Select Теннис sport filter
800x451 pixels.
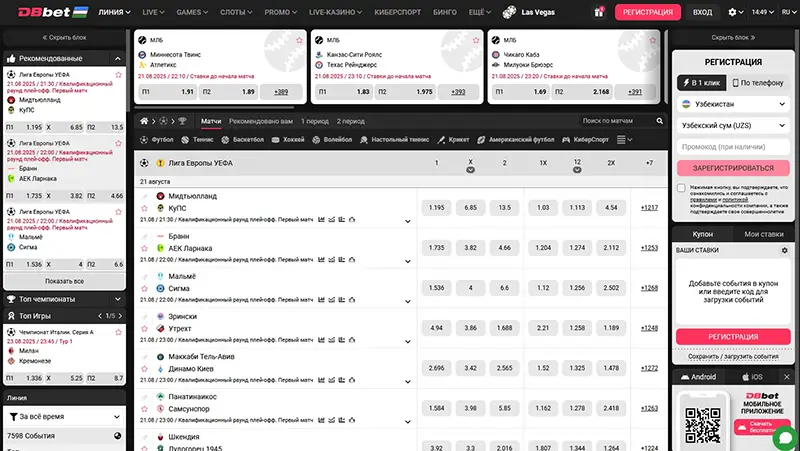point(197,139)
